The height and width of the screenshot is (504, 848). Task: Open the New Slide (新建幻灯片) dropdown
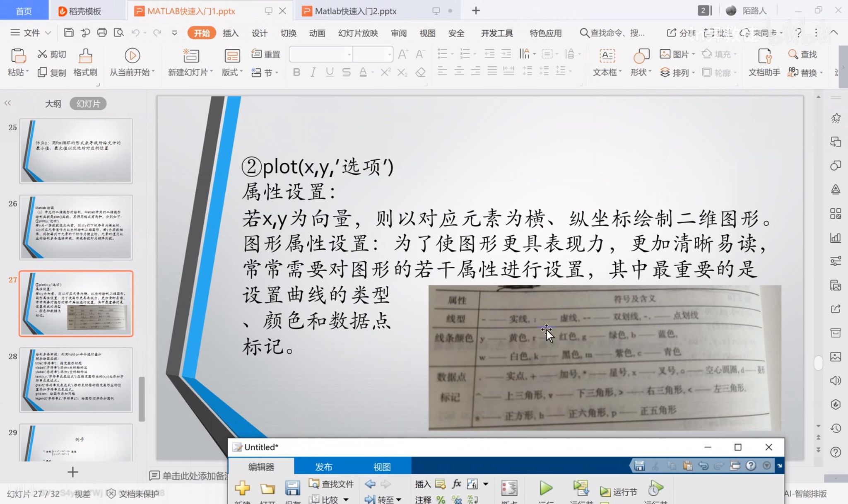point(190,72)
